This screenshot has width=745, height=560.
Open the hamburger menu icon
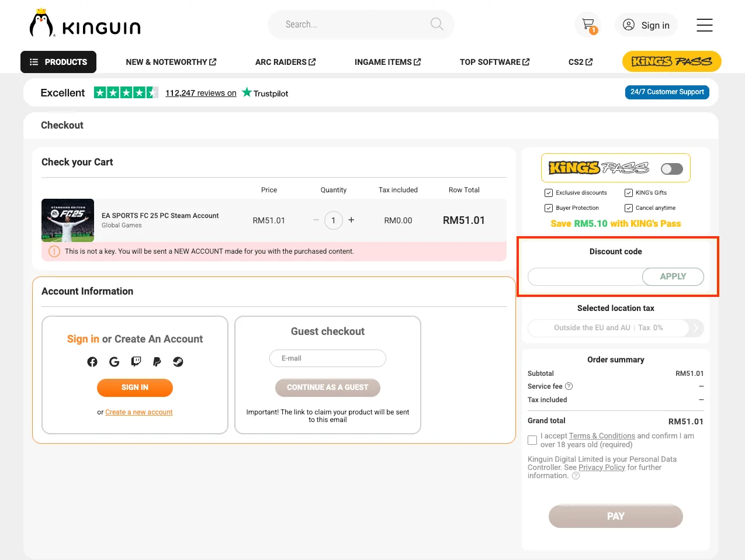705,25
